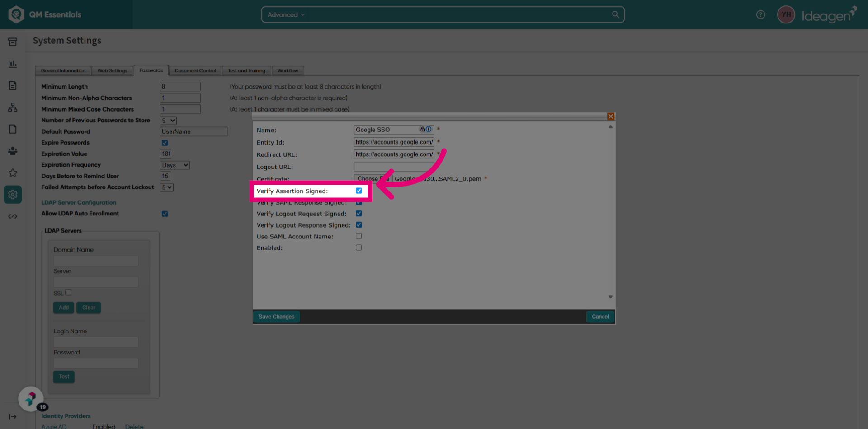This screenshot has height=429, width=868.
Task: Open the archive box sidebar icon
Action: pos(13,42)
